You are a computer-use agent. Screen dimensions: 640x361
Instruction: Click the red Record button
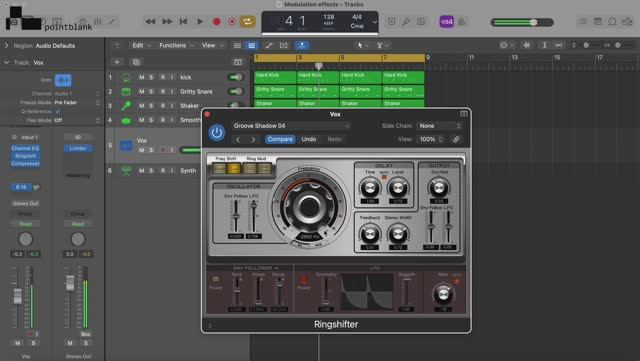[217, 22]
